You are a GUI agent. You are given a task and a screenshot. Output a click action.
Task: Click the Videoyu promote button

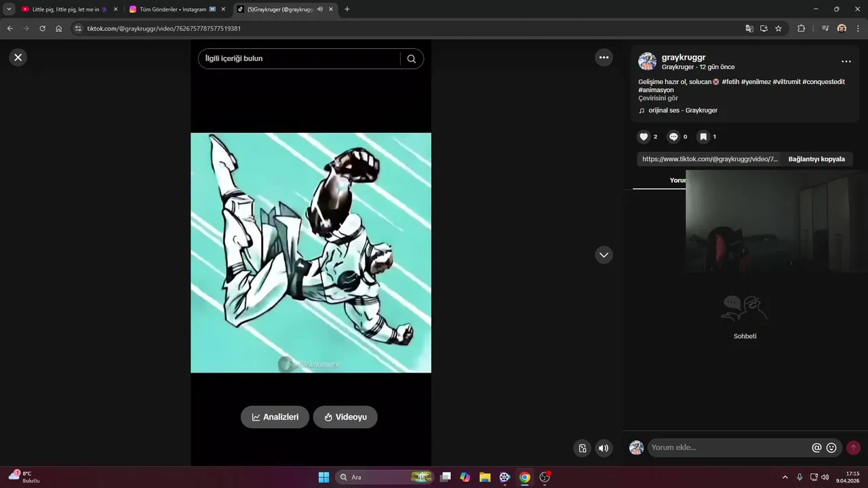345,417
